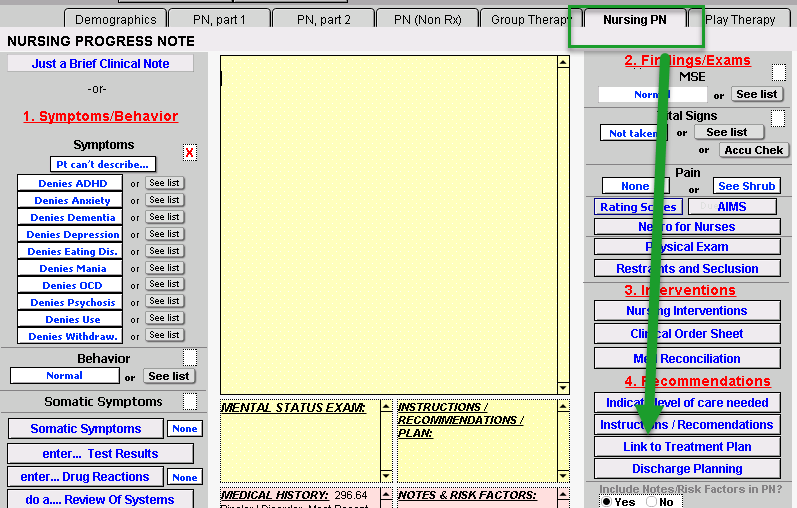Click the Symptoms/Behavior section heading
Screen dimensions: 797x508
[100, 116]
